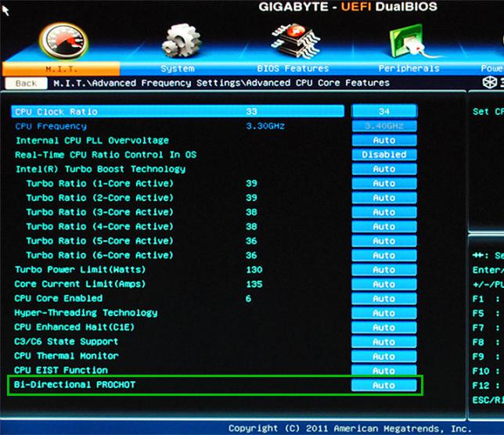This screenshot has width=504, height=435.
Task: Edit the CPU Clock Ratio value 34
Action: click(x=384, y=111)
